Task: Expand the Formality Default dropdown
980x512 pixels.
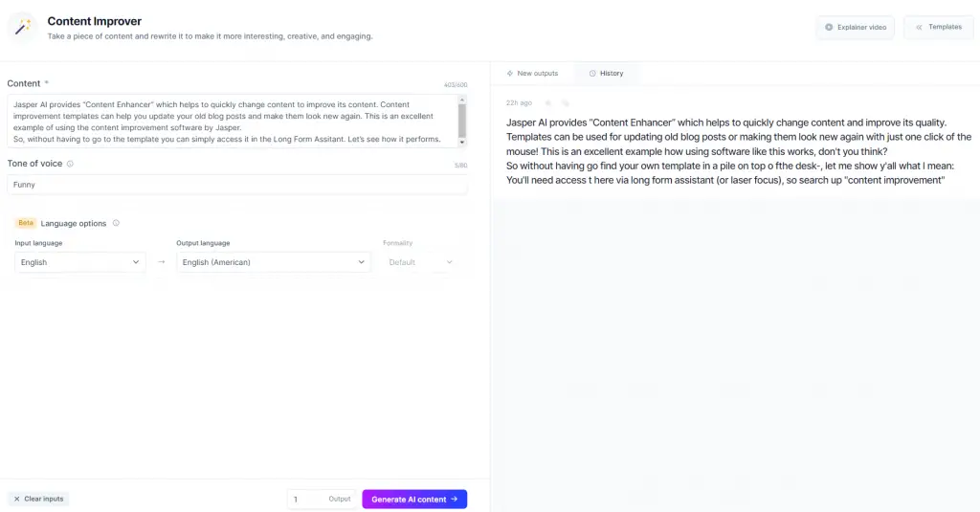Action: coord(420,262)
